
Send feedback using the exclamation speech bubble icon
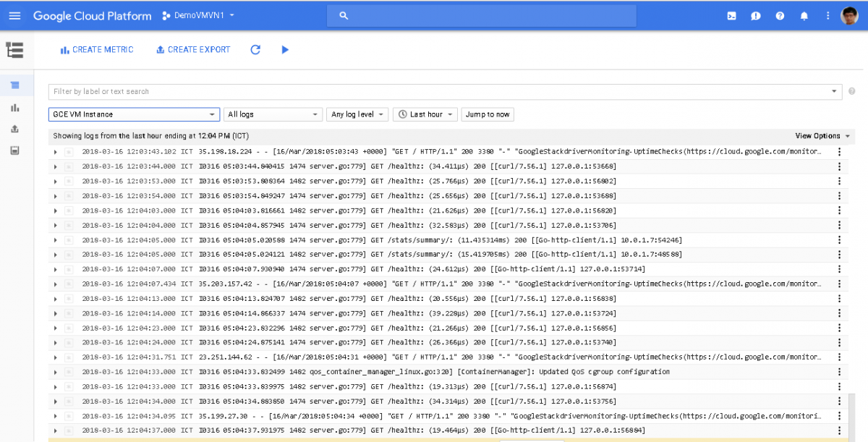point(756,15)
